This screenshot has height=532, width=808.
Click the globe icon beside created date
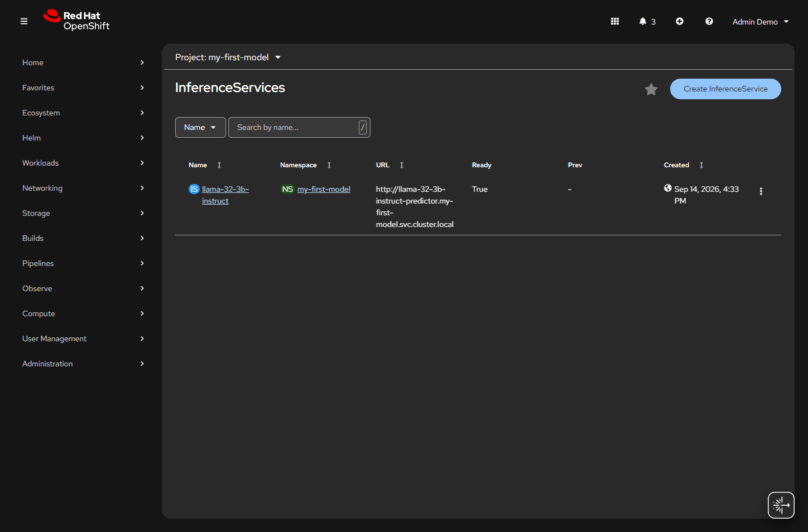pos(668,188)
